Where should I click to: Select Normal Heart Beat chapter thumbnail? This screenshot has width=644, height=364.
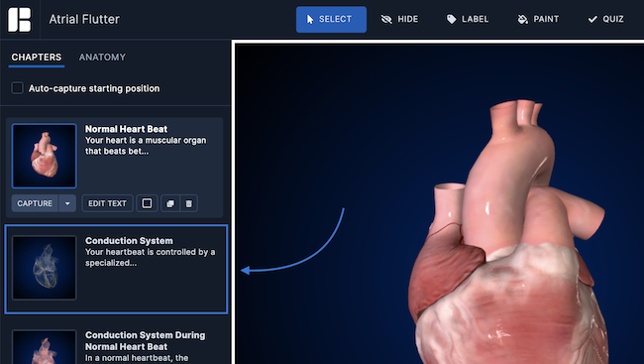44,156
